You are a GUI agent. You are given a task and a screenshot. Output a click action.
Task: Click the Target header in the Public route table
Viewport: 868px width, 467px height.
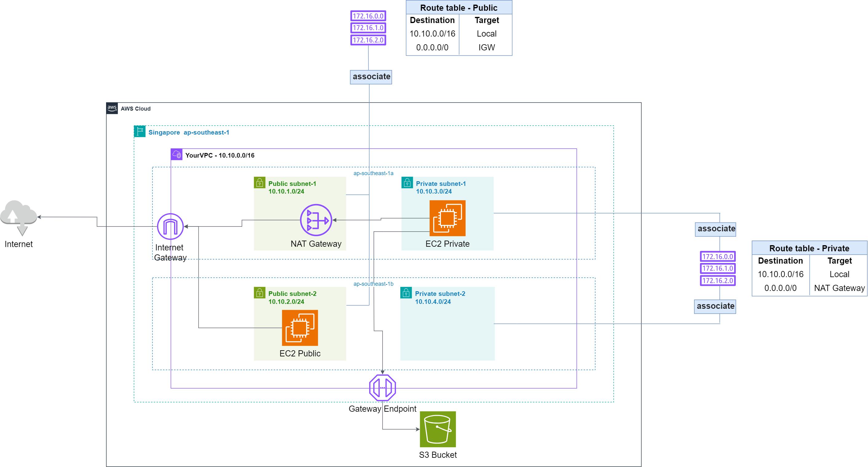tap(486, 20)
